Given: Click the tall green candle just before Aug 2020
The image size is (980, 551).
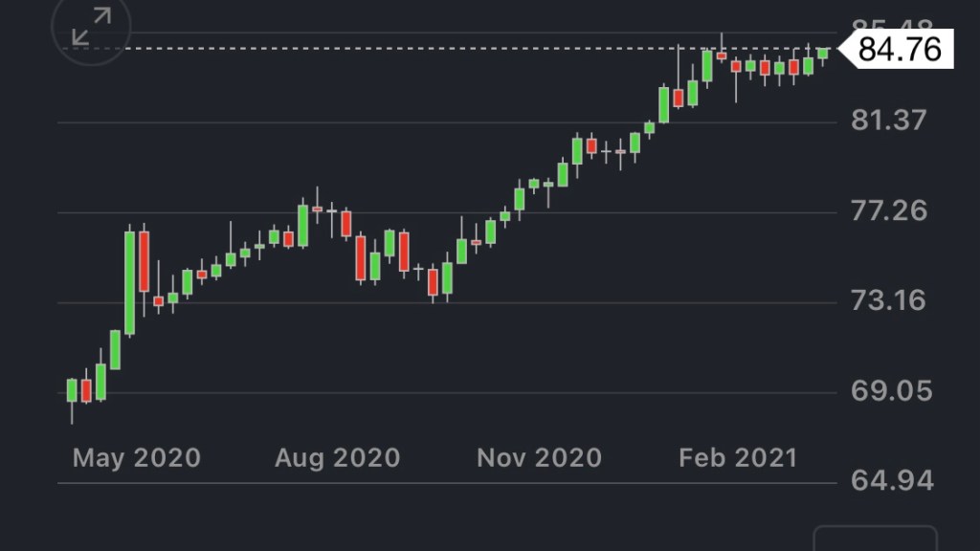Looking at the screenshot, I should 302,226.
